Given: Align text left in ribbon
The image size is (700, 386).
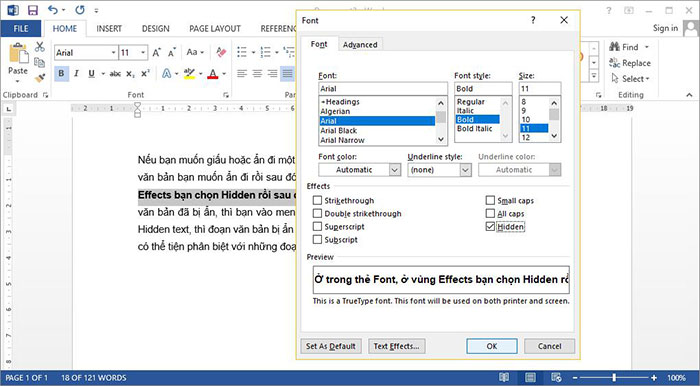Looking at the screenshot, I should (242, 74).
